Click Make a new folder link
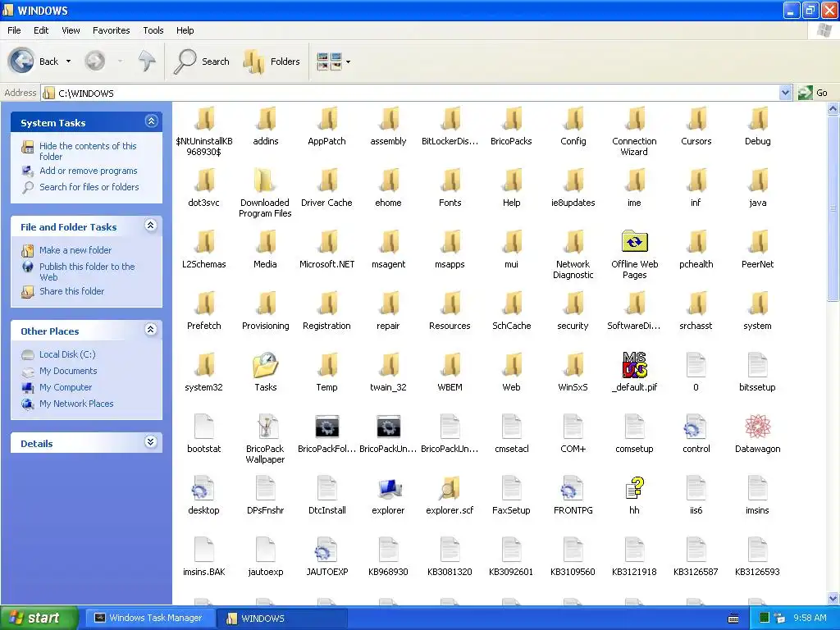This screenshot has height=630, width=840. coord(75,250)
